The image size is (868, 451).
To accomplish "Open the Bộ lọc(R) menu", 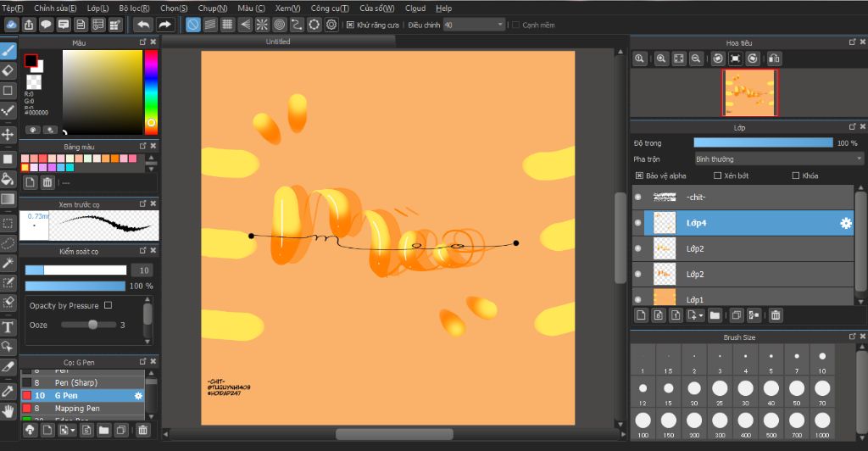I will click(x=135, y=8).
